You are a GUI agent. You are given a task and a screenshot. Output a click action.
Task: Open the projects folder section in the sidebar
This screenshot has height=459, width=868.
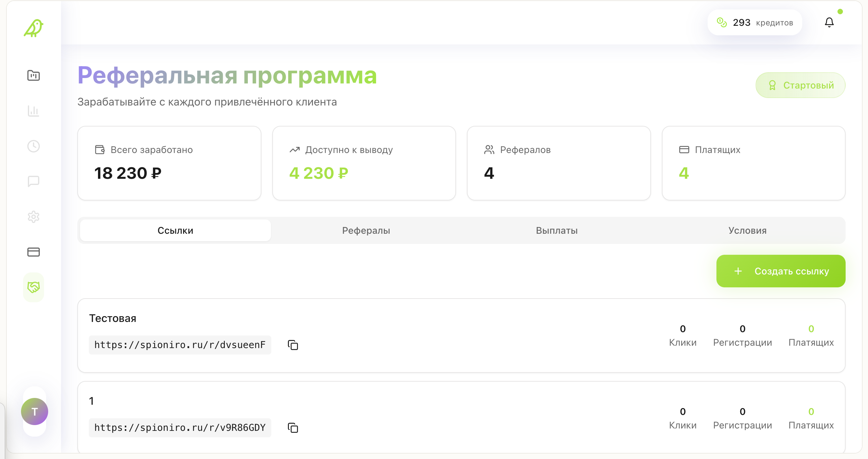pyautogui.click(x=34, y=76)
